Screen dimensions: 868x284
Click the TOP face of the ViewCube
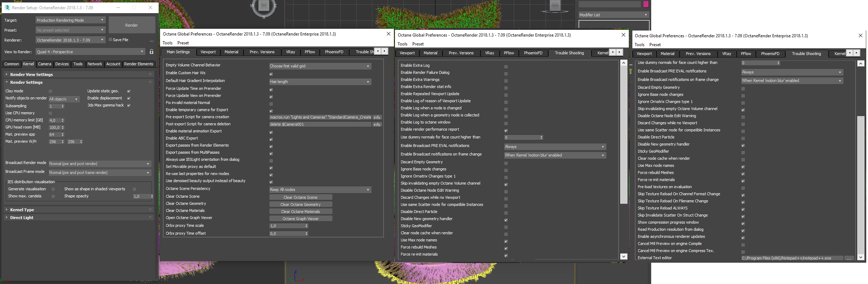[x=264, y=5]
